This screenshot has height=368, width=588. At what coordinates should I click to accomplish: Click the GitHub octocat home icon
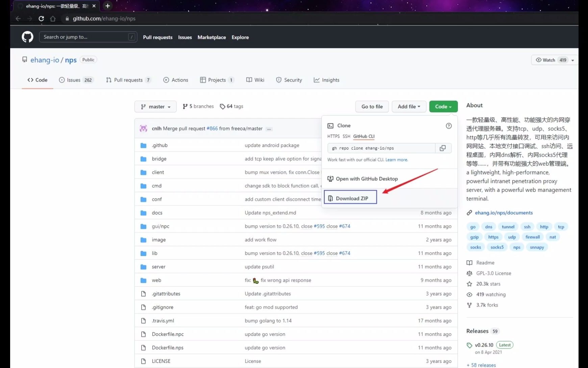(27, 37)
